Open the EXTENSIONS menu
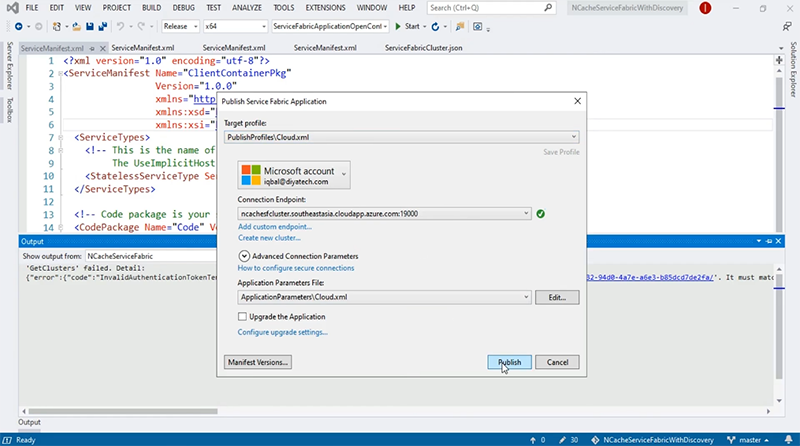 [x=326, y=8]
